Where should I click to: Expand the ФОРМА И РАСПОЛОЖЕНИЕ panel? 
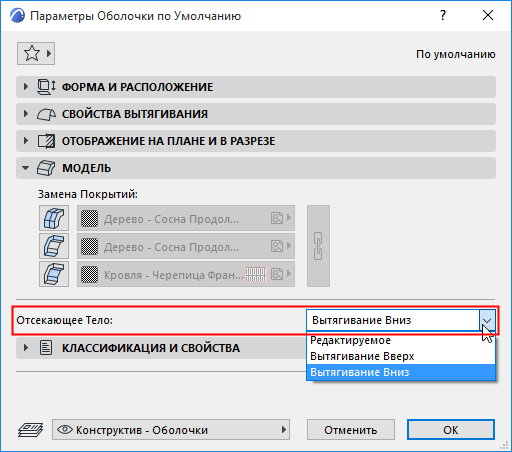pos(256,87)
